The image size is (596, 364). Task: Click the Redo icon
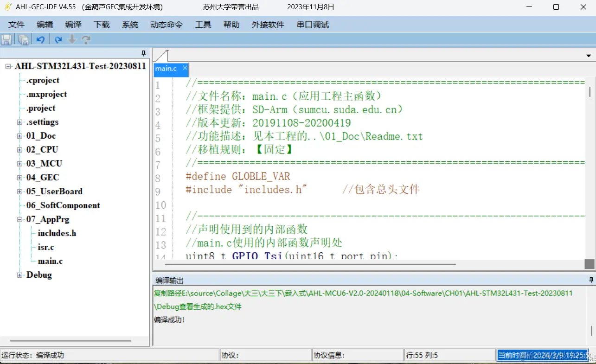point(58,39)
